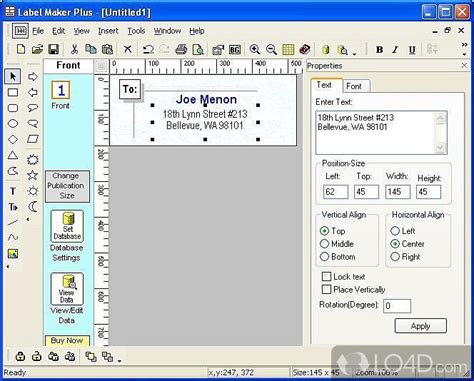Click the Paste clipboard icon
Image resolution: width=474 pixels, height=381 pixels.
pyautogui.click(x=107, y=49)
